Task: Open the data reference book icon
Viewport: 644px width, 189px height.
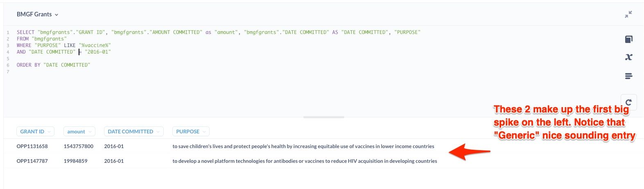Action: tap(629, 39)
